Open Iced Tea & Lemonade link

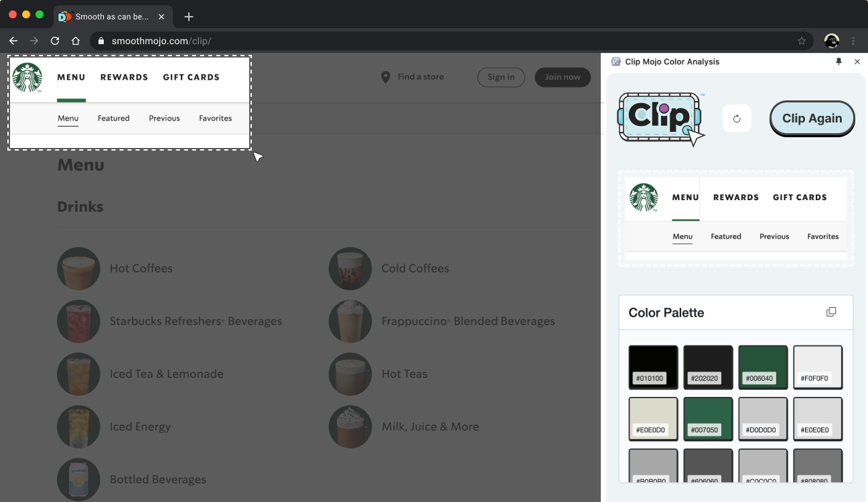(167, 374)
